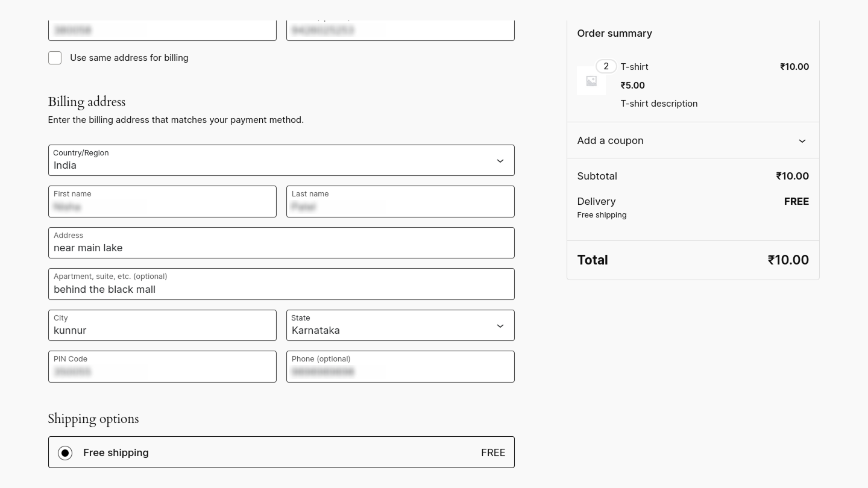The height and width of the screenshot is (488, 868).
Task: Click the City field containing kunnur
Action: 162,325
